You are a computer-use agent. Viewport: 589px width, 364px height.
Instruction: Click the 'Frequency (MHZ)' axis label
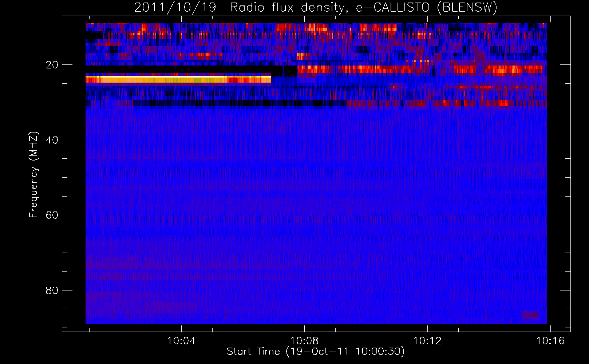coord(33,175)
